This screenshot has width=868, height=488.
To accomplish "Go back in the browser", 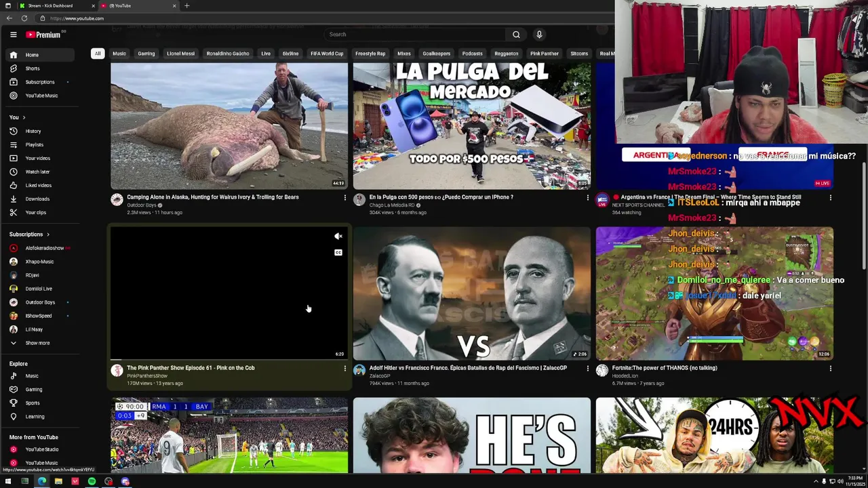I will click(8, 18).
